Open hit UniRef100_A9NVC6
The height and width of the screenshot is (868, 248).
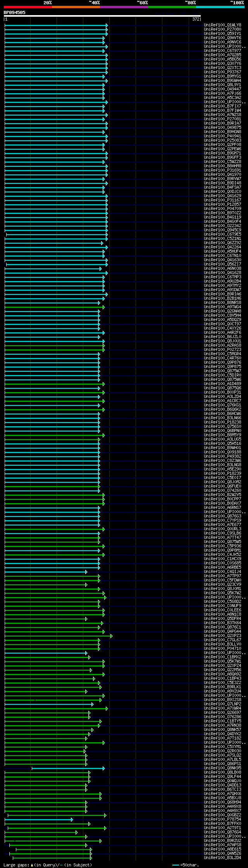(222, 42)
